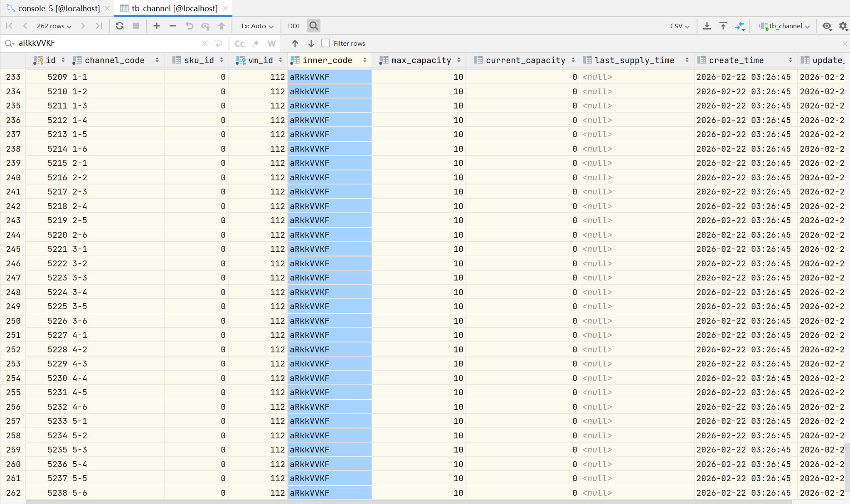This screenshot has width=850, height=504.
Task: Open the CSV export format dropdown
Action: (x=680, y=26)
